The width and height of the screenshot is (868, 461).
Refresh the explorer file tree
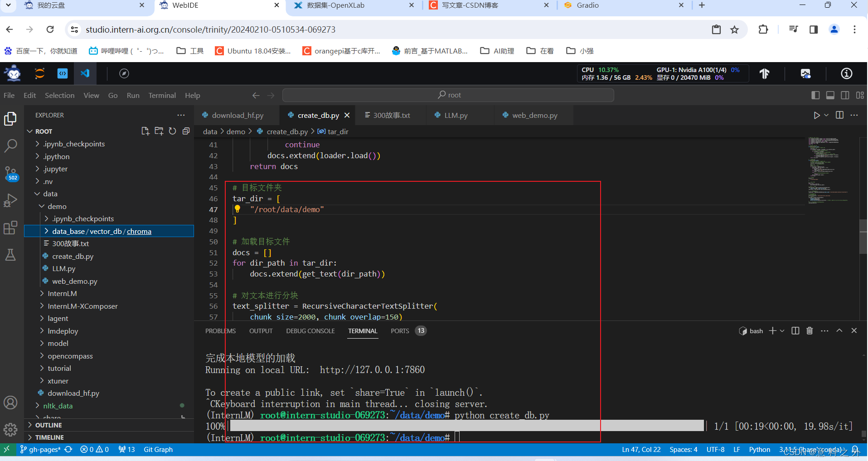point(172,131)
